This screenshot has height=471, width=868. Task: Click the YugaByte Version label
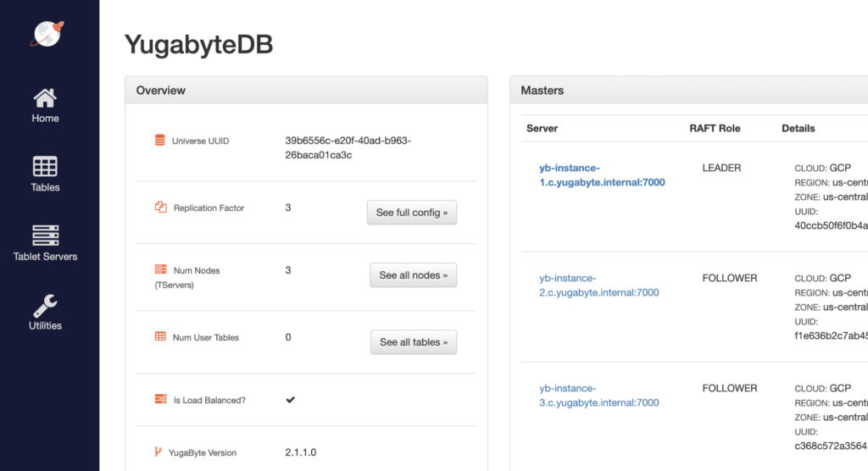[202, 452]
